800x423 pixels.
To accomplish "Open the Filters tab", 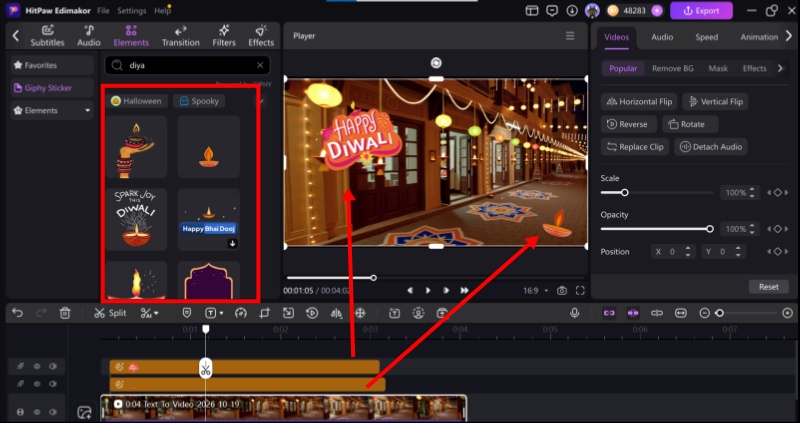I will coord(224,36).
